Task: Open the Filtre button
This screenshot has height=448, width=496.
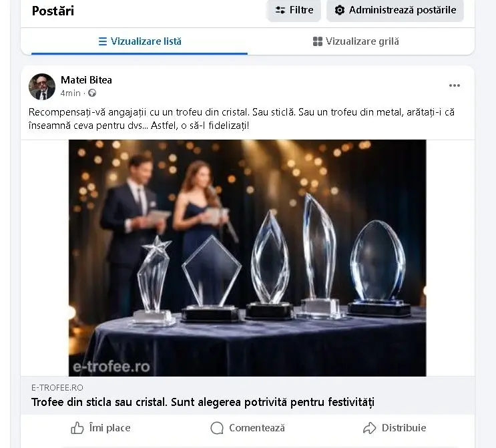Action: pyautogui.click(x=294, y=10)
